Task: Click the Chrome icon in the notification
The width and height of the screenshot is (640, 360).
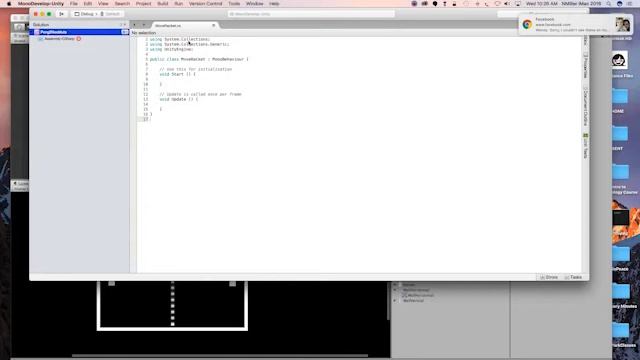Action: click(x=527, y=24)
